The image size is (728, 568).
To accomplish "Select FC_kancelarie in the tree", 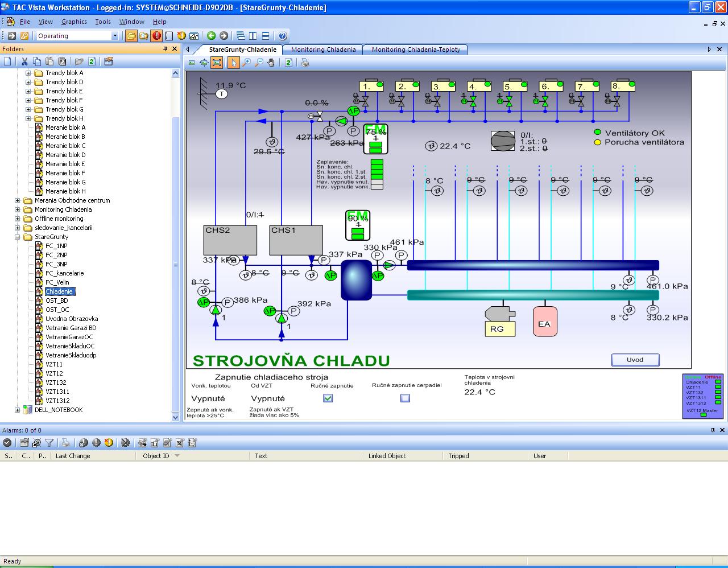I will [x=64, y=273].
